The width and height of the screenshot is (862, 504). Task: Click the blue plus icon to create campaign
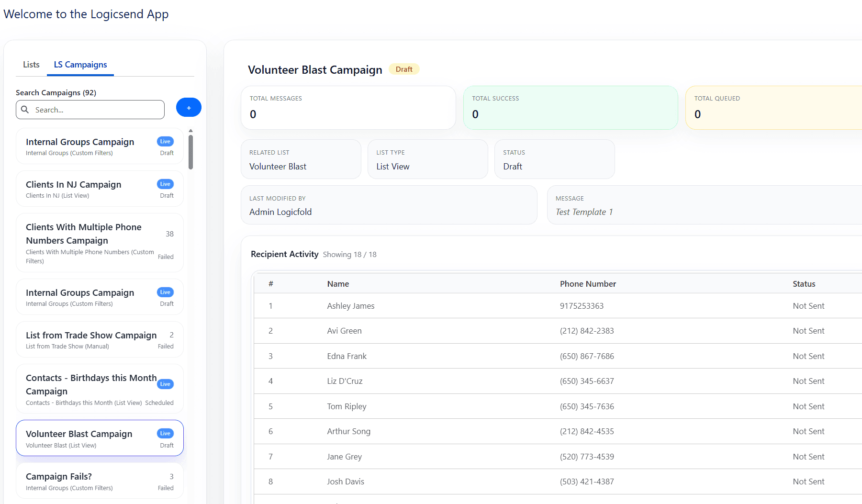click(x=189, y=107)
